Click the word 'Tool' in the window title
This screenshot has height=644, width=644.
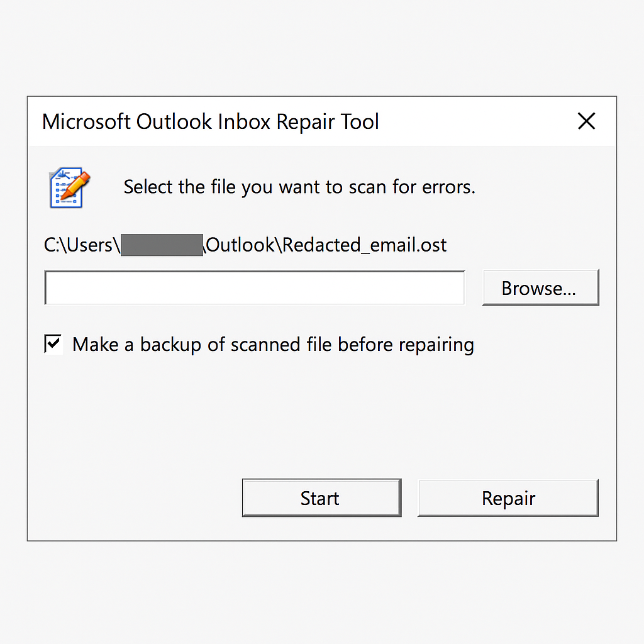click(360, 121)
